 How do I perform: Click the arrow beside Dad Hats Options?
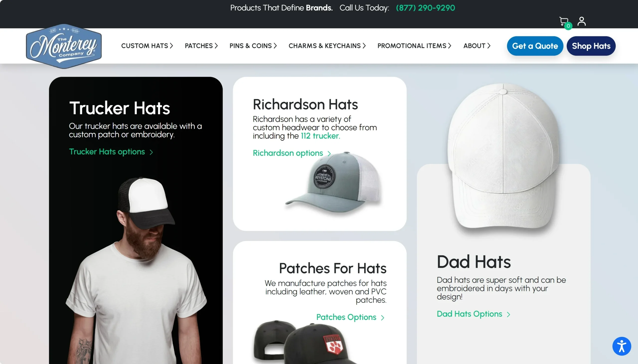pyautogui.click(x=508, y=314)
